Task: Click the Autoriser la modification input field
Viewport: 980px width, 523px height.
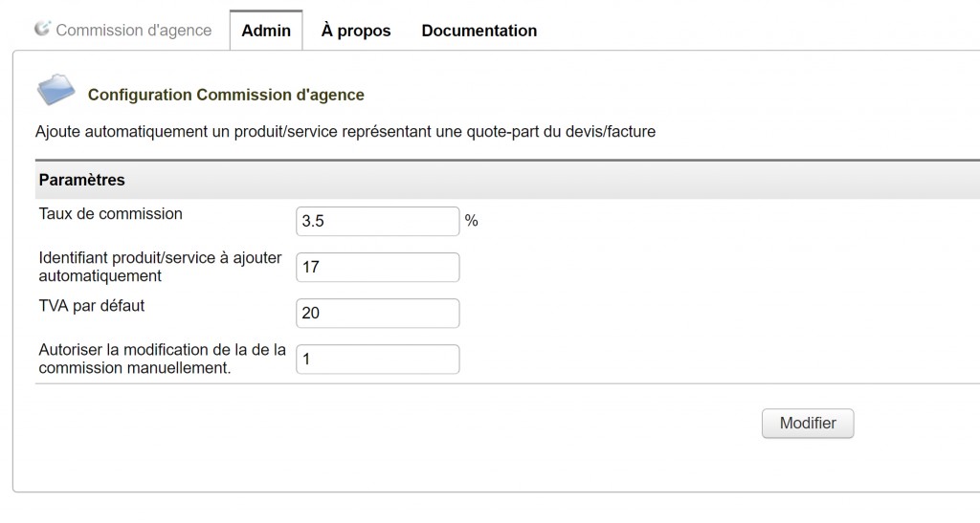Action: [378, 360]
